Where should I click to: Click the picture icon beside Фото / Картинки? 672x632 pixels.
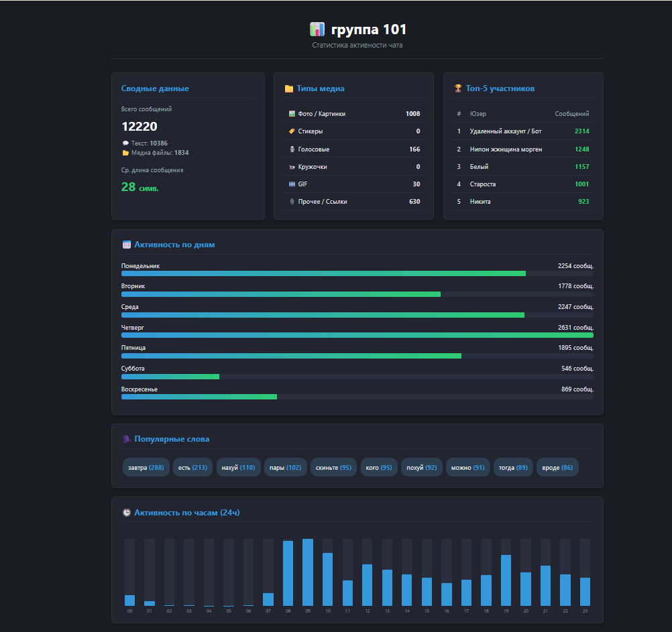click(x=292, y=113)
